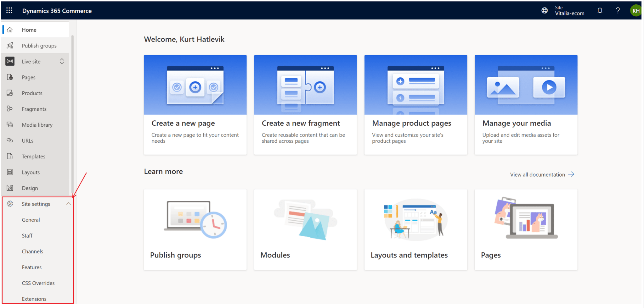This screenshot has width=644, height=308.
Task: Open the Layouts and templates learn card
Action: 415,229
